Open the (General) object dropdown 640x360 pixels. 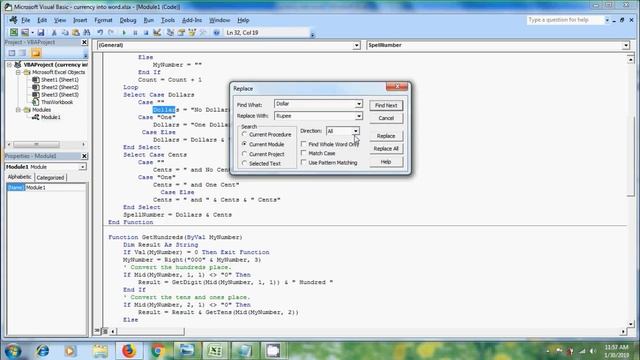pos(356,45)
